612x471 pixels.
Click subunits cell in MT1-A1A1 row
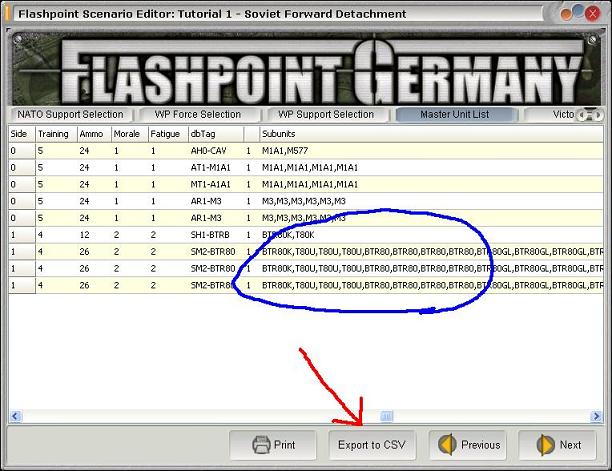click(x=432, y=184)
